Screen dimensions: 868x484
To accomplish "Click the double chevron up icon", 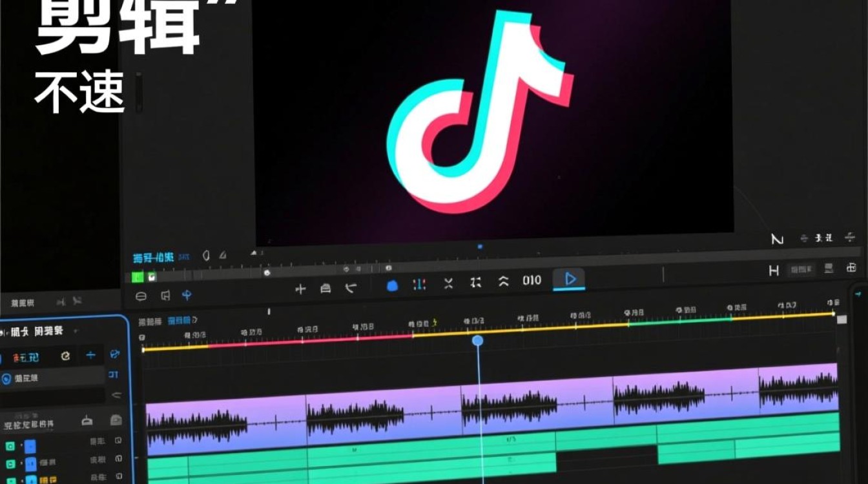I will pos(504,281).
